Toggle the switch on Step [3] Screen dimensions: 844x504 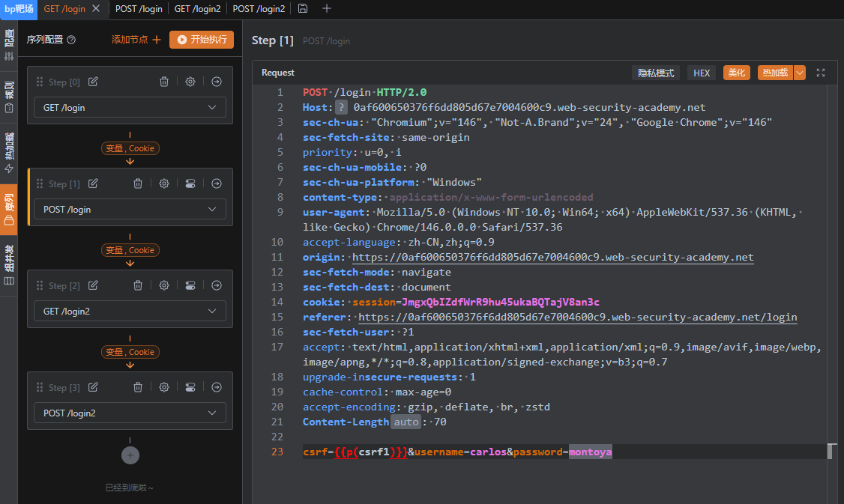[190, 387]
